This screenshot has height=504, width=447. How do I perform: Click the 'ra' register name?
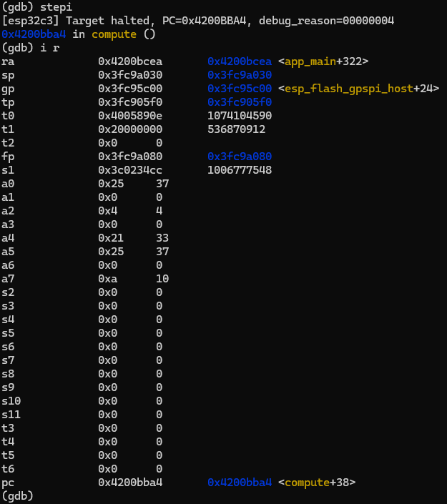point(8,61)
